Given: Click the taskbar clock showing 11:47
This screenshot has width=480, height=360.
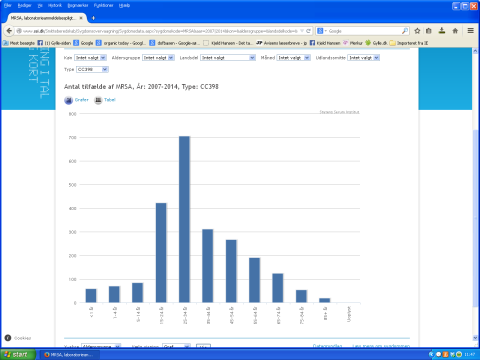Looking at the screenshot, I should click(x=470, y=354).
